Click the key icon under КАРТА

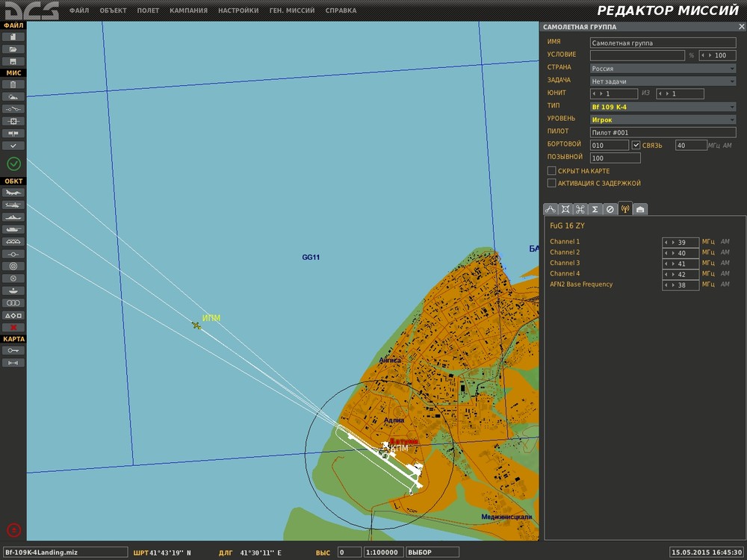click(x=13, y=350)
